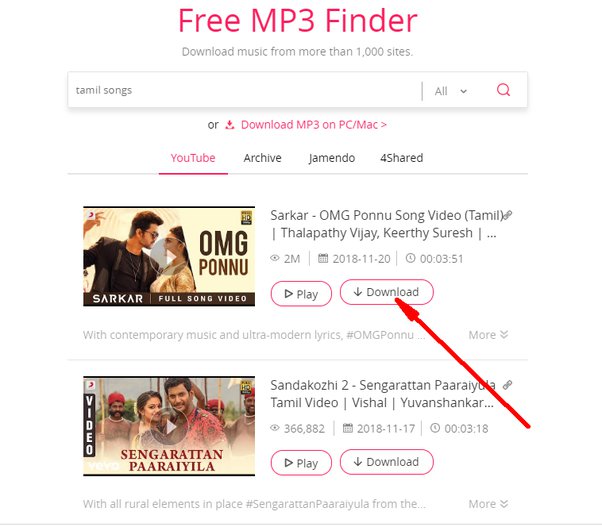This screenshot has width=602, height=527.
Task: Switch to the Archive tab
Action: pos(262,158)
